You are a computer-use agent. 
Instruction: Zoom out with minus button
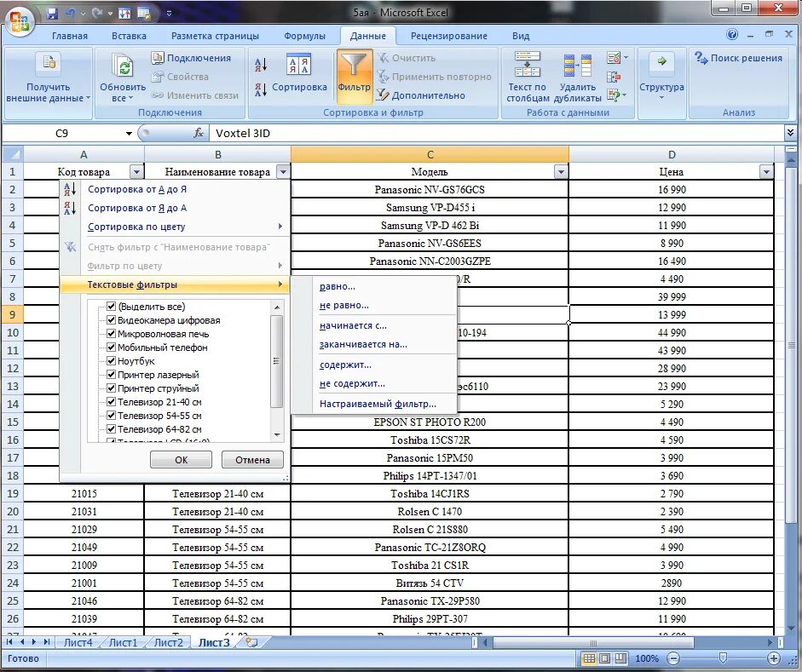[674, 658]
